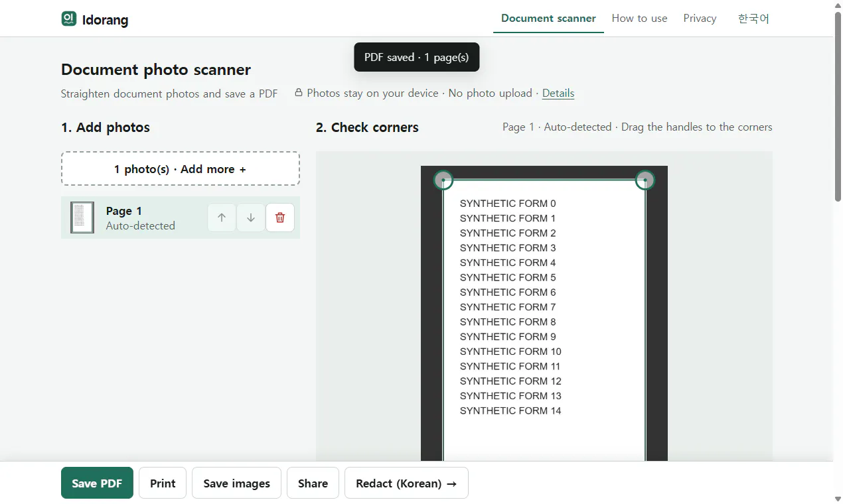Click the lock icon beside 'Photos stay on your device'
The height and width of the screenshot is (504, 843).
click(299, 93)
